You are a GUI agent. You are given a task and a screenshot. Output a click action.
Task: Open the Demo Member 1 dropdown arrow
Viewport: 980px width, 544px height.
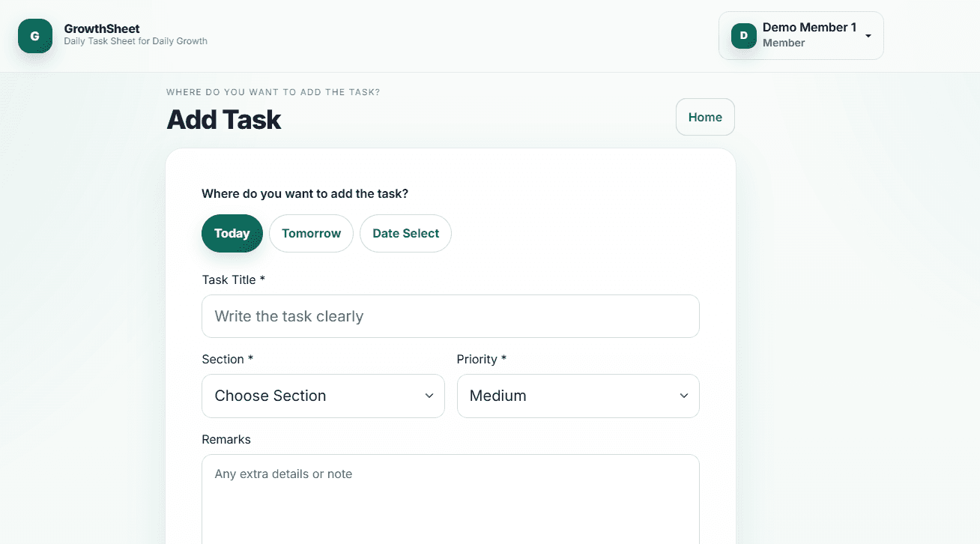point(868,36)
